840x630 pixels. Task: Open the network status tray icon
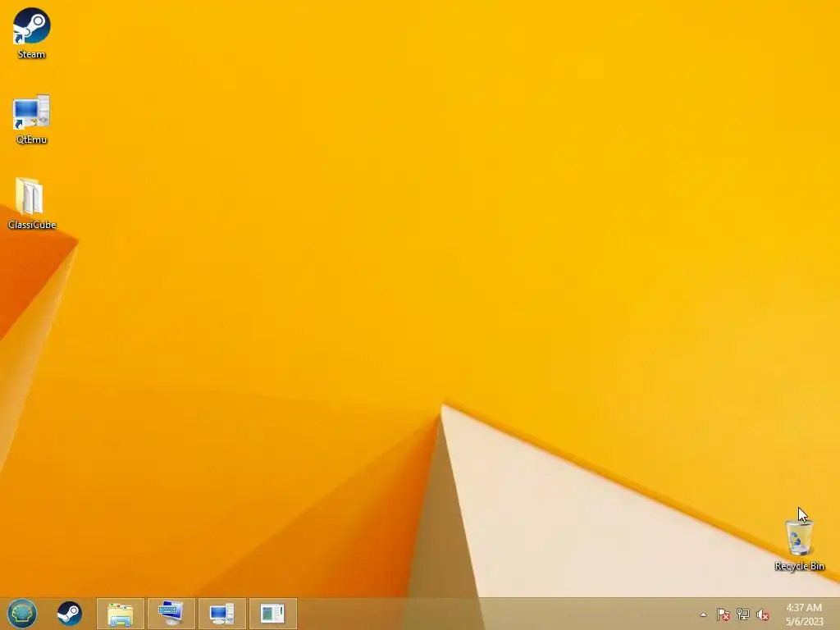pos(743,614)
